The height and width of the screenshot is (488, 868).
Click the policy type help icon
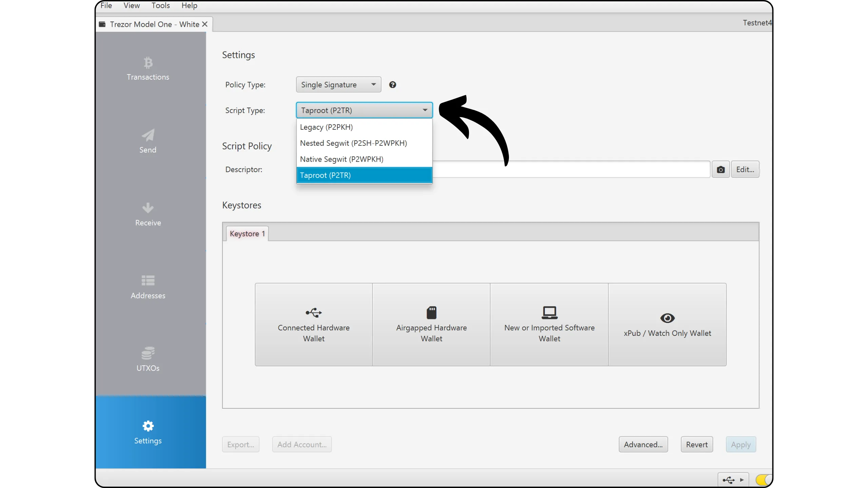click(x=392, y=85)
